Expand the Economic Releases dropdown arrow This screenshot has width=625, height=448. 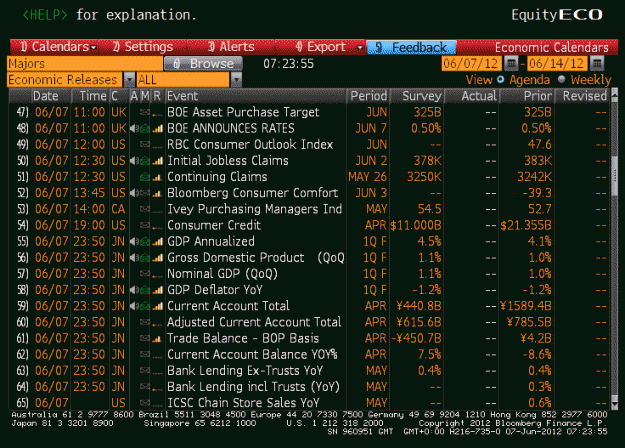tap(129, 80)
